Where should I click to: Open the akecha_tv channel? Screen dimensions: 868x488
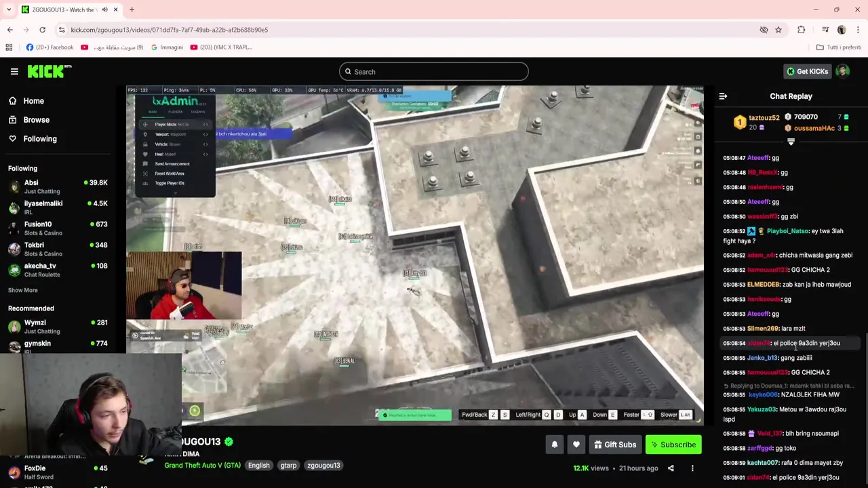(x=58, y=270)
